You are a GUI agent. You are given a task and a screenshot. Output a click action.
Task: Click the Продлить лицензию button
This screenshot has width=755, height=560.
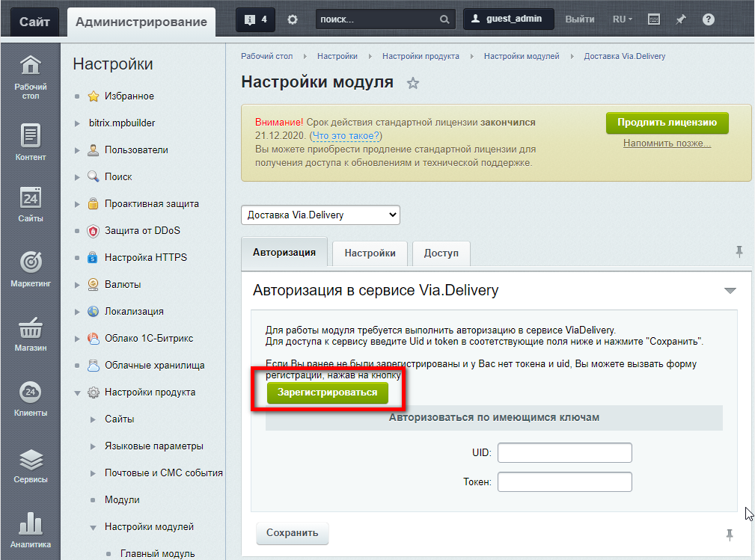(667, 123)
